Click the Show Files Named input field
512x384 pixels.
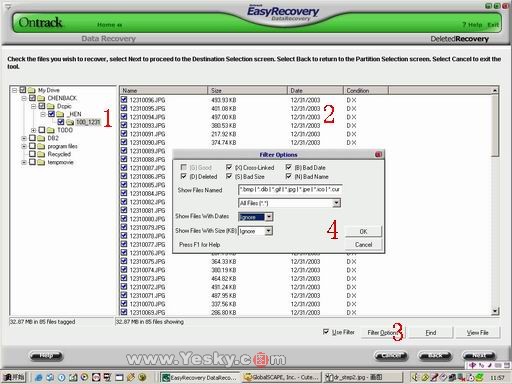coord(290,190)
